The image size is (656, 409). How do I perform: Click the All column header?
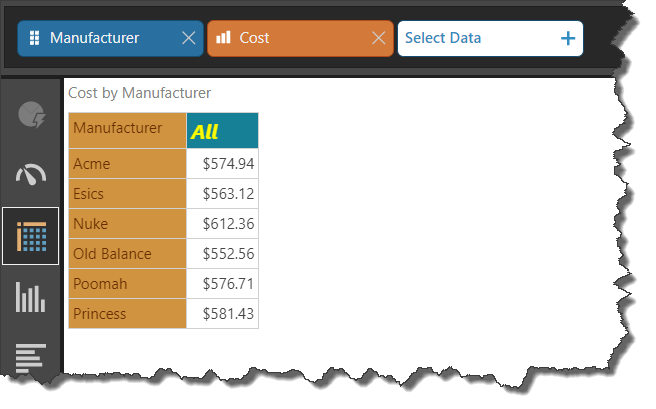coord(222,131)
